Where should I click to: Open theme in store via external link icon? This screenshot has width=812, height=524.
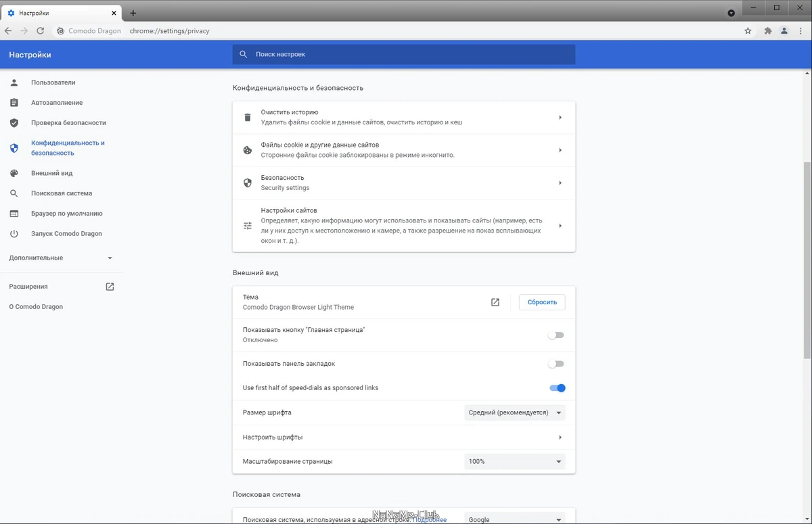point(495,302)
